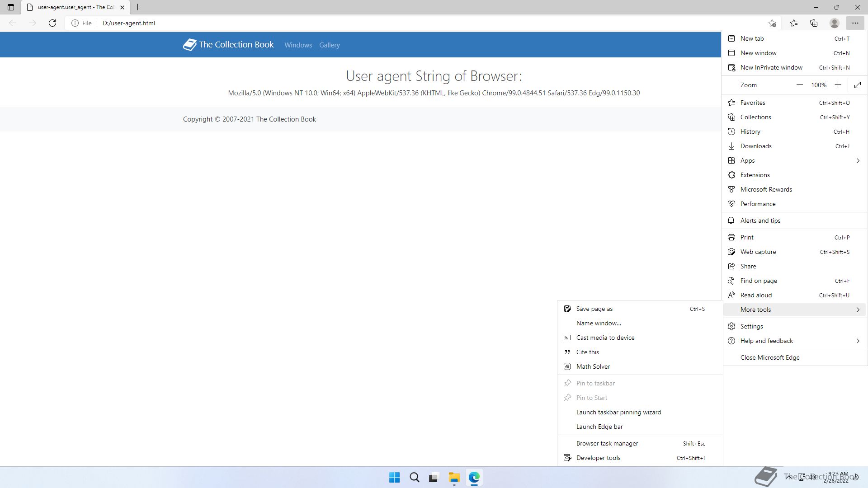The width and height of the screenshot is (868, 488).
Task: Open the Favorites toolbar icon
Action: pos(794,23)
